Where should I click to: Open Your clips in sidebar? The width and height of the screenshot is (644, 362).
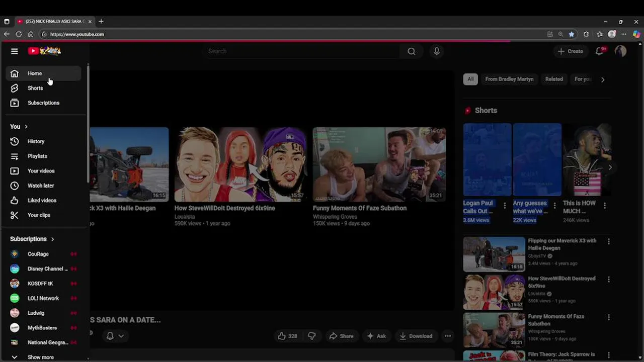44,215
